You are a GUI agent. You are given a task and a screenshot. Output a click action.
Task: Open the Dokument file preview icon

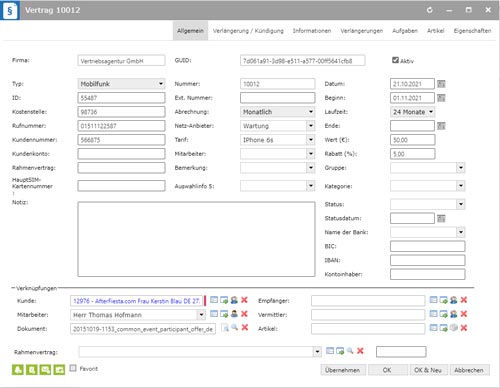point(225,328)
